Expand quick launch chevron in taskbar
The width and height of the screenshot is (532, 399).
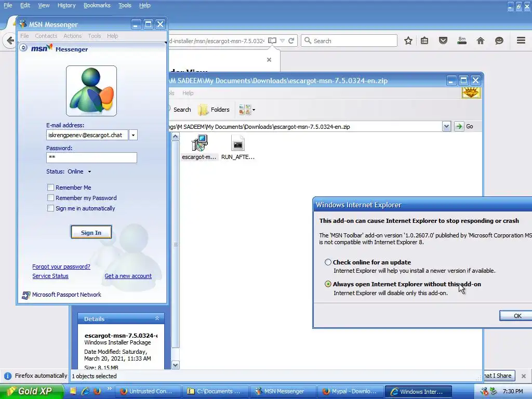click(x=109, y=389)
